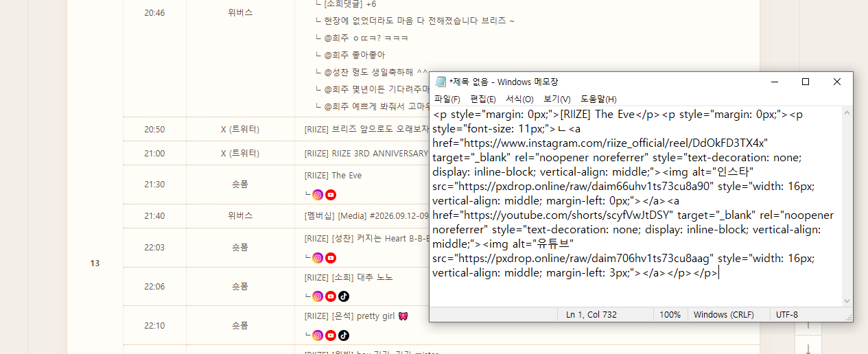This screenshot has width=868, height=354.
Task: Open TikTok icon under pretty girl row
Action: coord(344,335)
